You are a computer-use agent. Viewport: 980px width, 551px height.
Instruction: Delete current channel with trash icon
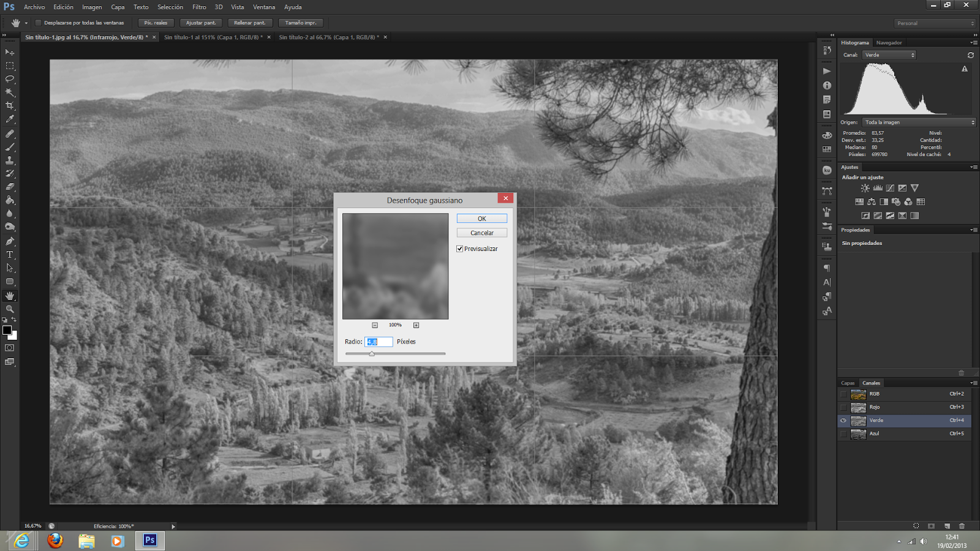point(962,526)
